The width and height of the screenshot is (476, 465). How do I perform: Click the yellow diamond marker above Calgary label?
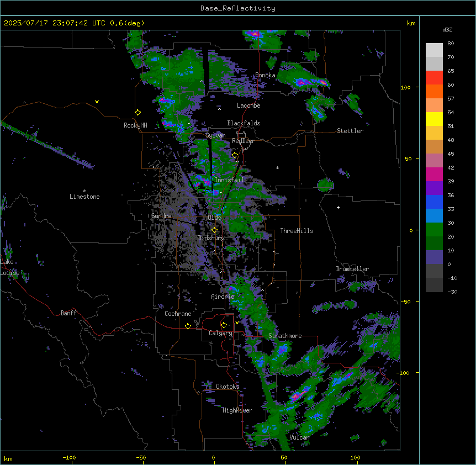(224, 325)
